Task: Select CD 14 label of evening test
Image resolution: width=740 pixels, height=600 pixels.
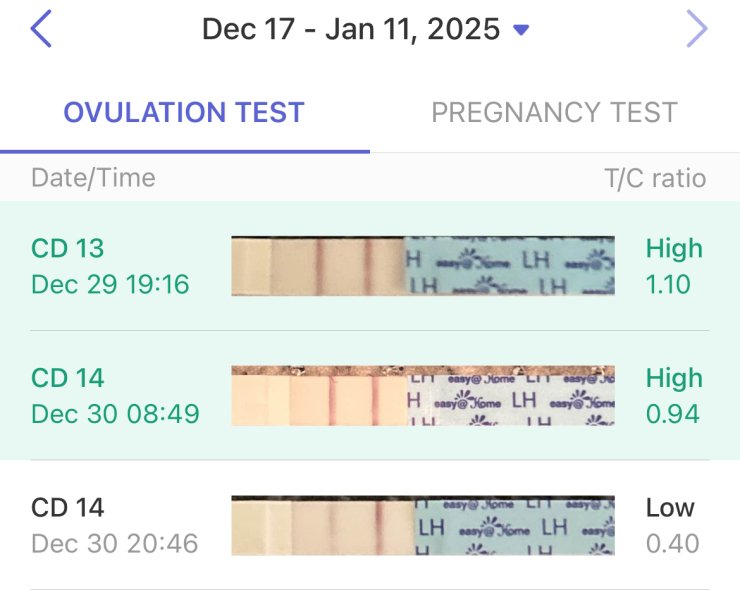Action: [68, 508]
